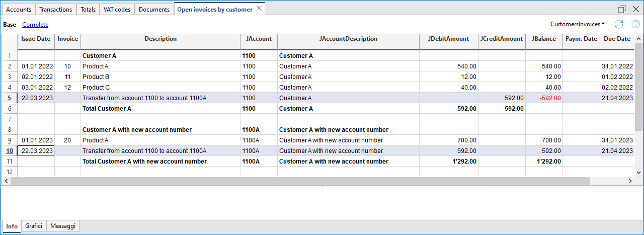Close the Open invoices by customer tab
The height and width of the screenshot is (235, 644).
pos(259,9)
